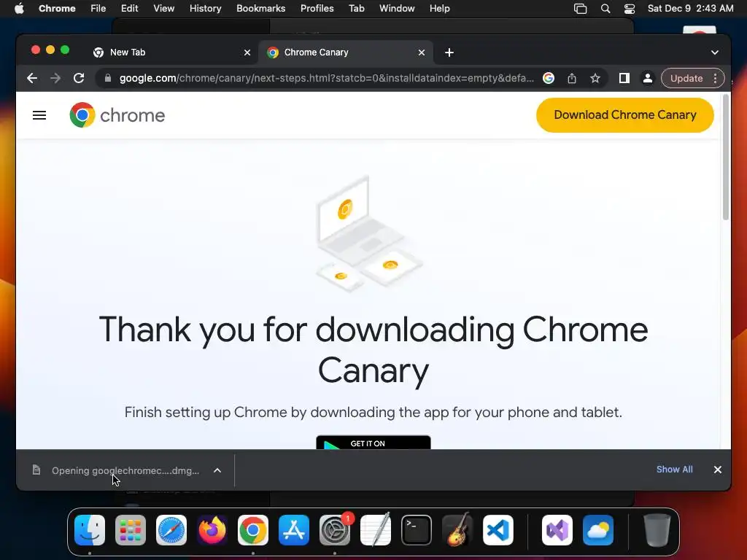Click the Finish setting up Chrome text

(373, 412)
